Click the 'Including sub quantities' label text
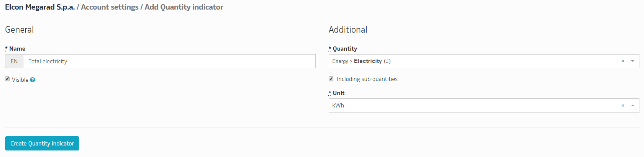 pyautogui.click(x=367, y=79)
